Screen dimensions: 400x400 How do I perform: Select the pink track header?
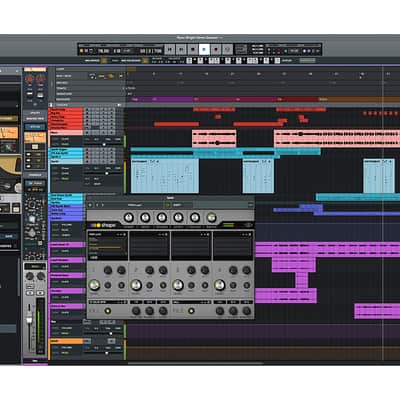(66, 133)
